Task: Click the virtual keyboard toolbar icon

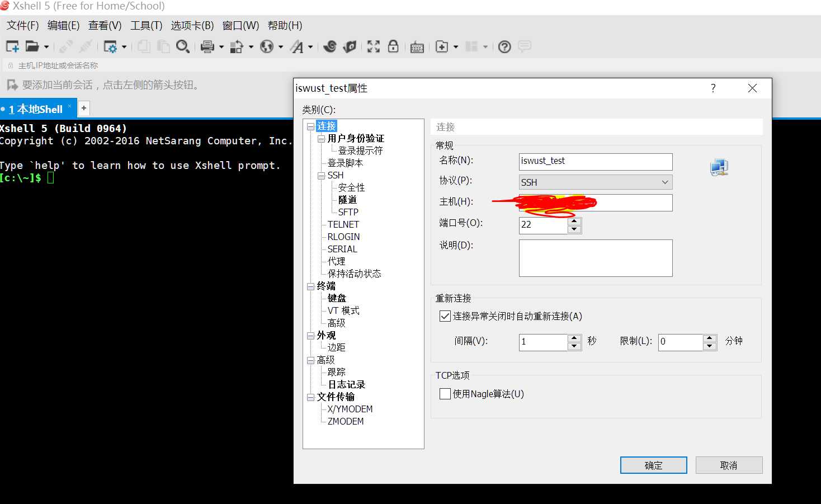Action: pos(417,47)
